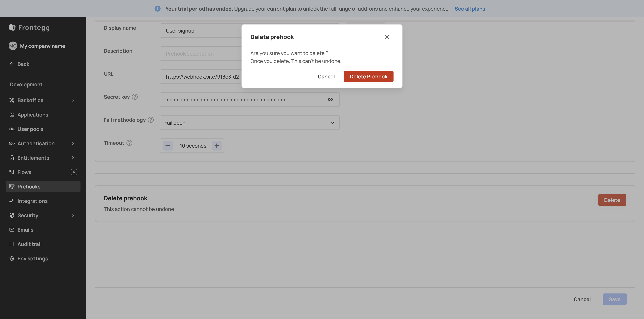
Task: Click the Back arrow icon
Action: click(12, 64)
